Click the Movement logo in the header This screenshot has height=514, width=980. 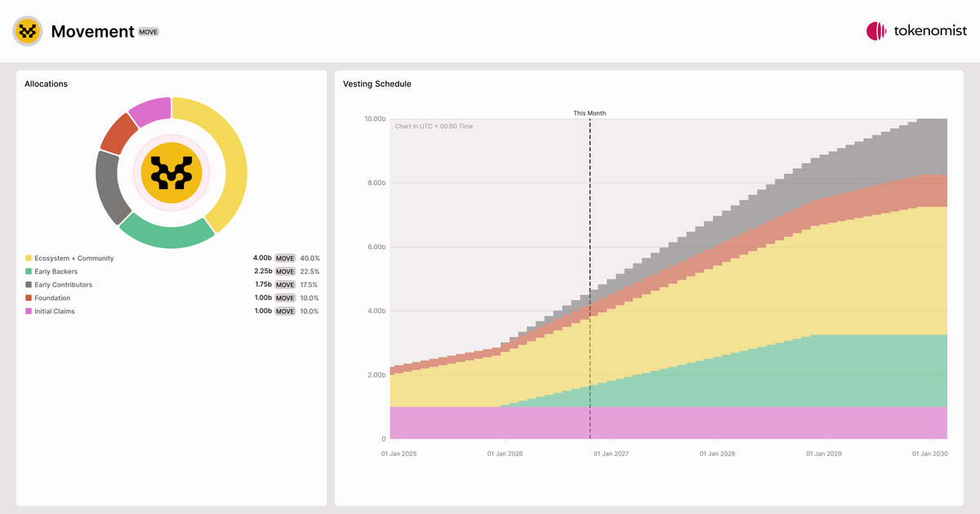pyautogui.click(x=28, y=31)
